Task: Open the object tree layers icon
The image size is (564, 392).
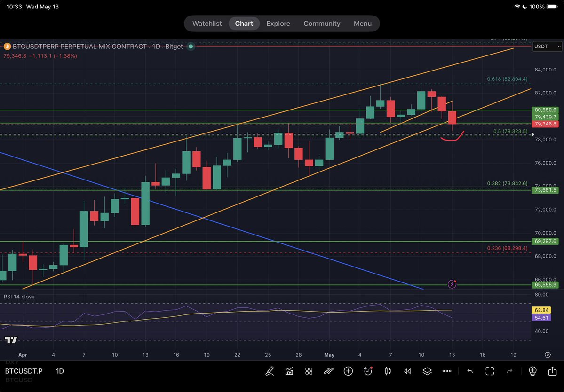Action: click(x=427, y=371)
